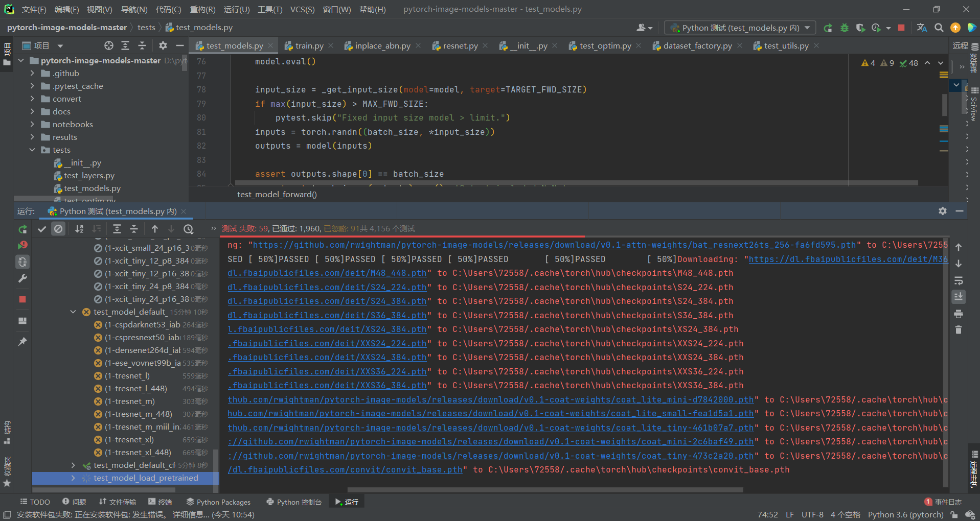This screenshot has height=521, width=980.
Task: Open the 终端 terminal tool window
Action: click(159, 502)
